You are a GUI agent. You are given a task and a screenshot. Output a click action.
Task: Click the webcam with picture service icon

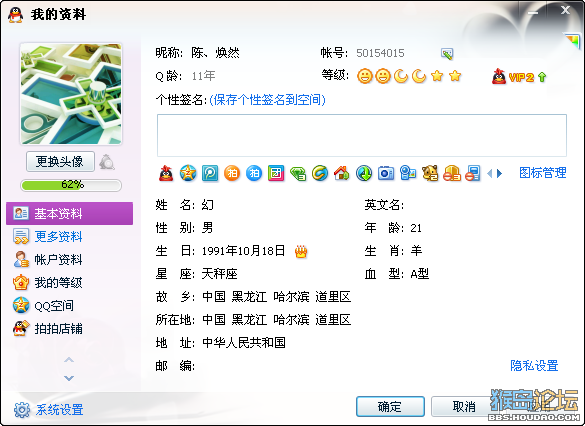[408, 173]
